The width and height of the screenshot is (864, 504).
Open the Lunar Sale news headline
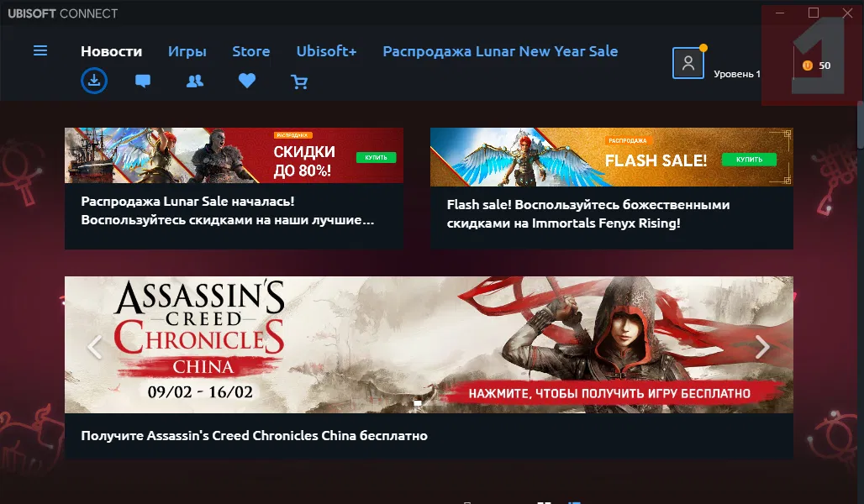(228, 210)
